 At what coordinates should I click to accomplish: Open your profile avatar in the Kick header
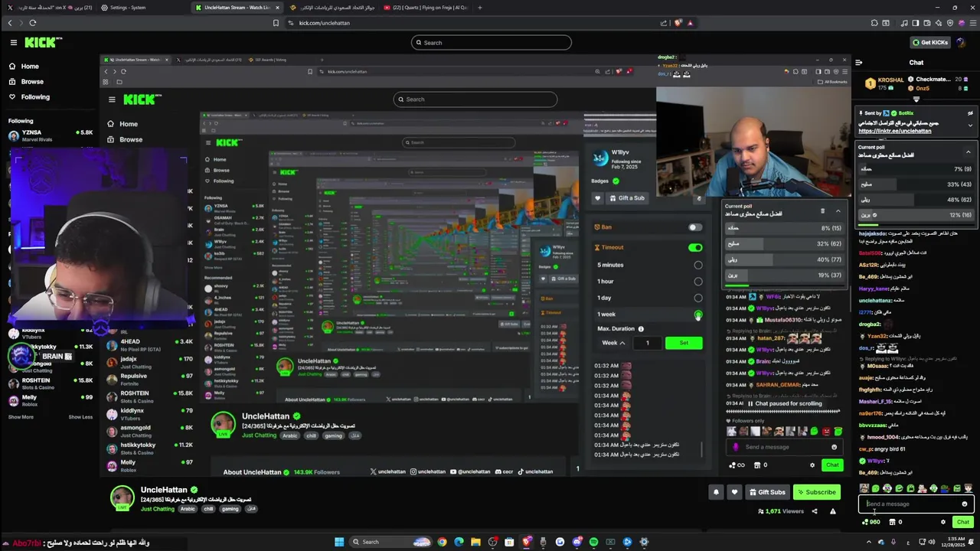pos(961,42)
